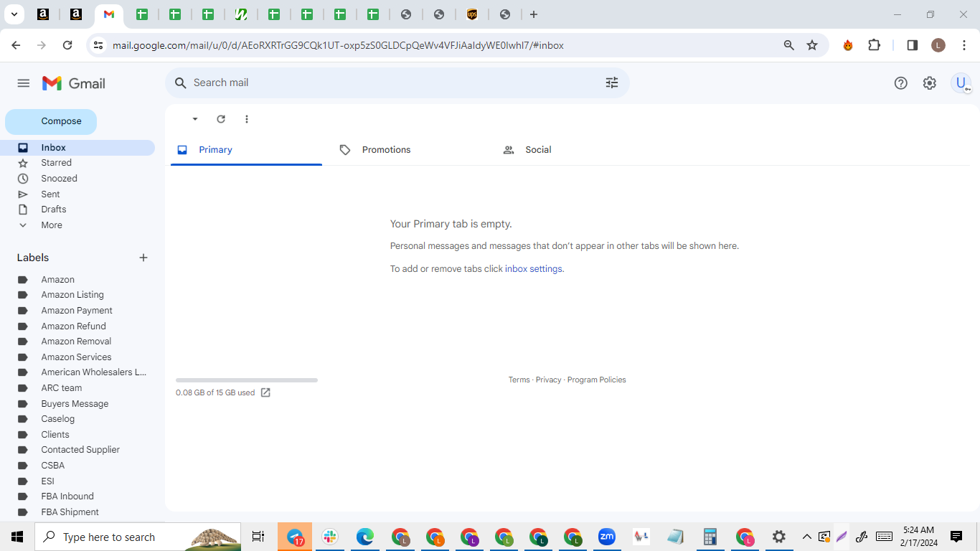Open the select messages dropdown arrow
The width and height of the screenshot is (980, 551).
coord(195,119)
